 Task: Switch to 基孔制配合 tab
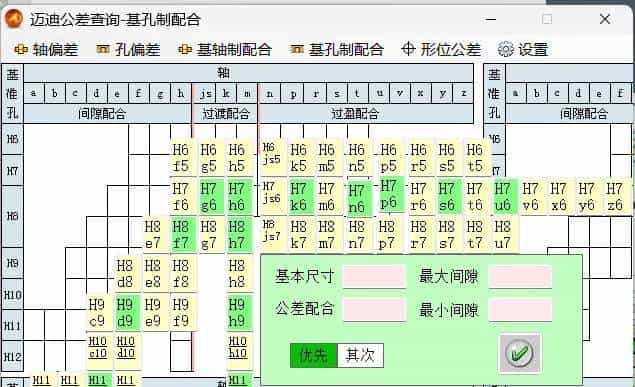click(x=337, y=49)
